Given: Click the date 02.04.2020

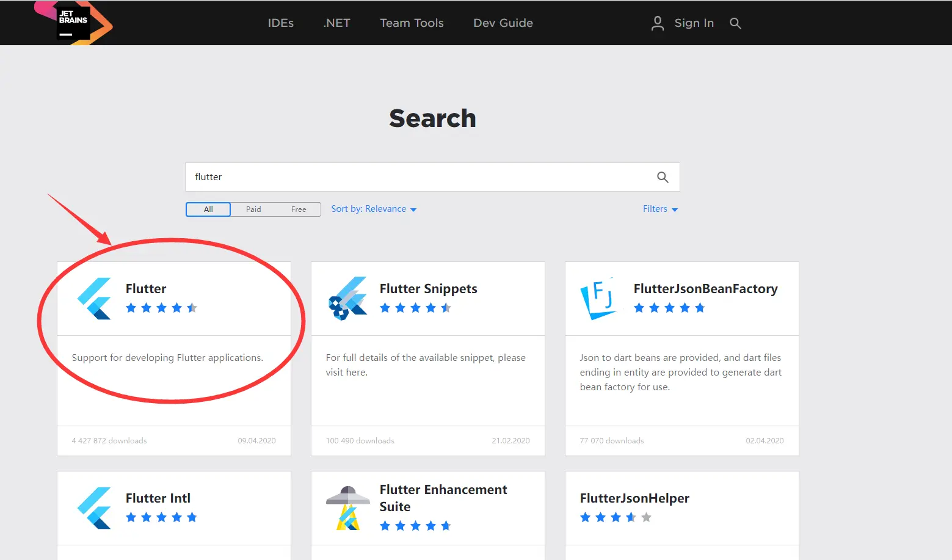Looking at the screenshot, I should tap(765, 441).
